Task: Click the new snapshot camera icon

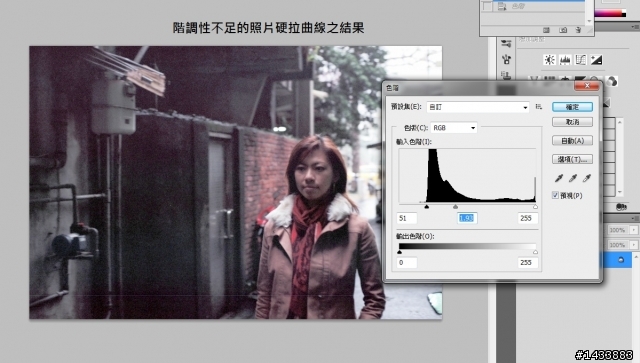Action: pyautogui.click(x=563, y=30)
